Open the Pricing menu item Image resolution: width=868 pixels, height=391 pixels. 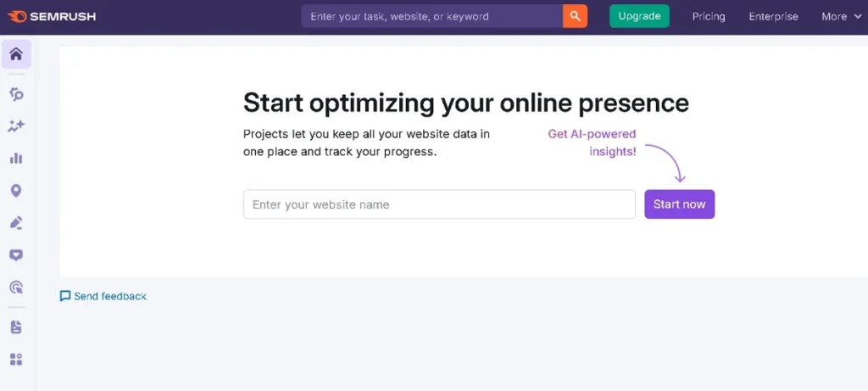[709, 16]
